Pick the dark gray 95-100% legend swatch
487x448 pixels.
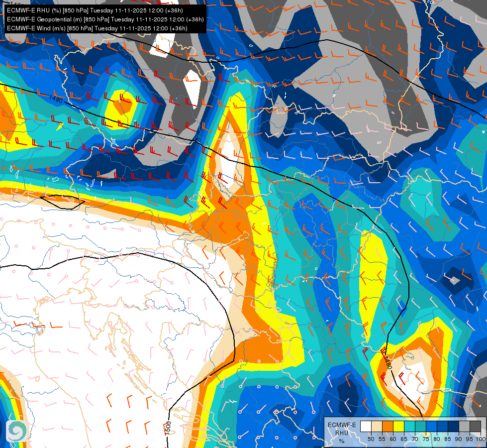click(475, 426)
